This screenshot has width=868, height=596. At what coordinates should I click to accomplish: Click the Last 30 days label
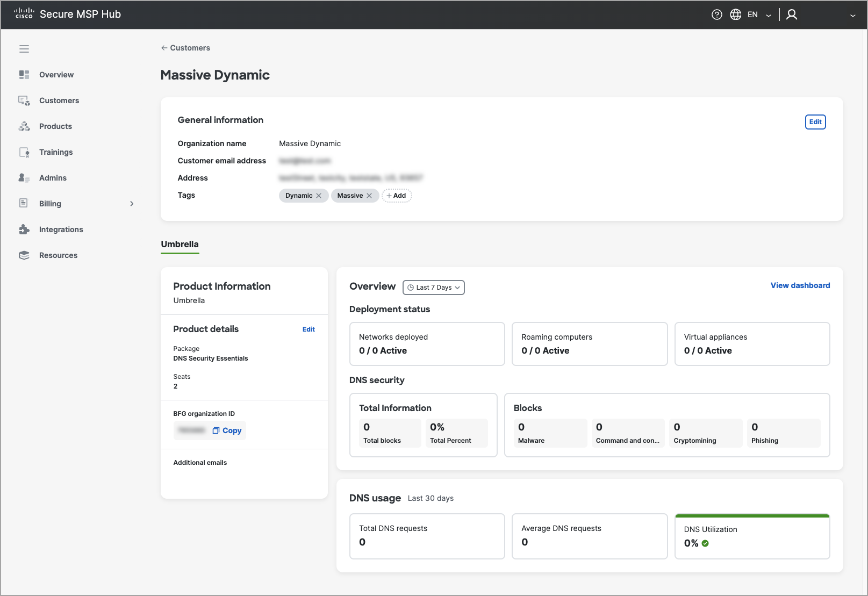click(x=431, y=499)
